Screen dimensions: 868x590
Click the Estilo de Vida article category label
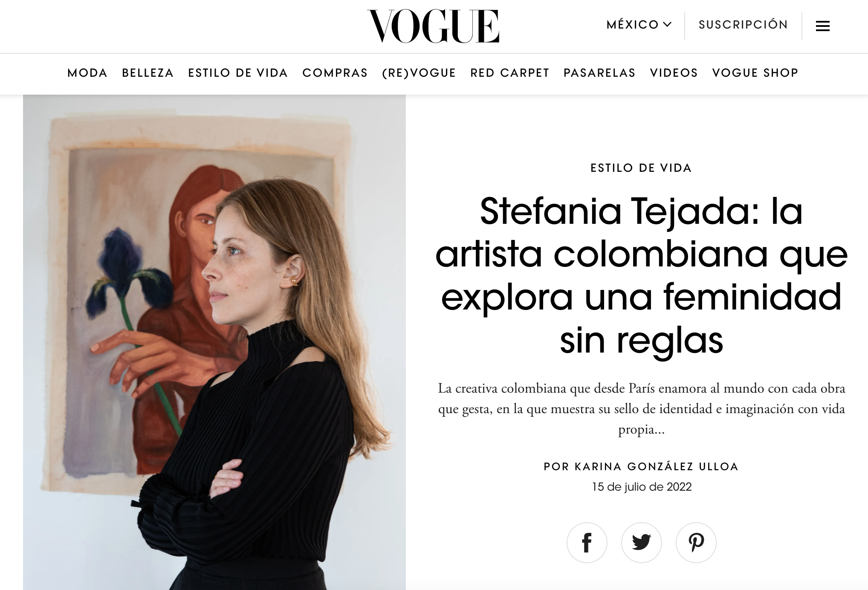pos(641,168)
